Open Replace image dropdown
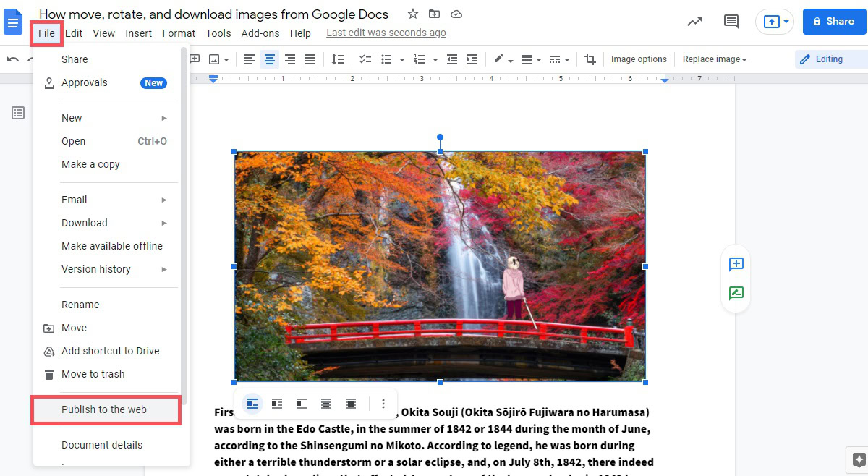 point(715,59)
